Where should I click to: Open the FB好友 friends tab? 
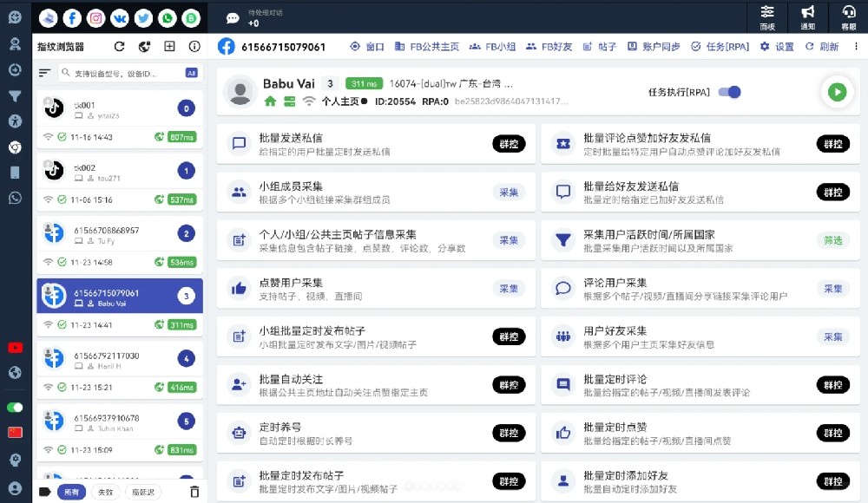click(x=549, y=47)
